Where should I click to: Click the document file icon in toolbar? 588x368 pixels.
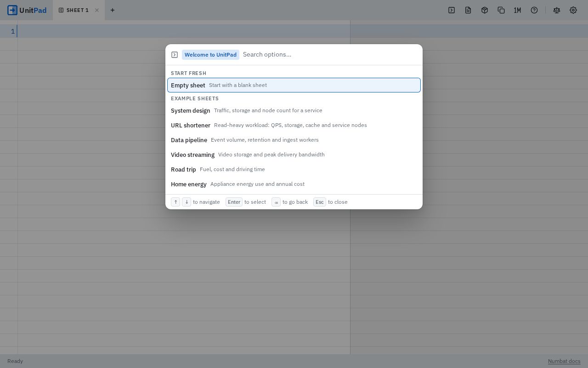[468, 10]
